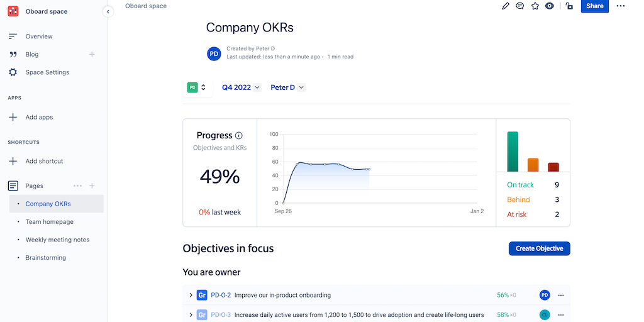Open the Team homepage page
The image size is (644, 322).
coord(49,222)
